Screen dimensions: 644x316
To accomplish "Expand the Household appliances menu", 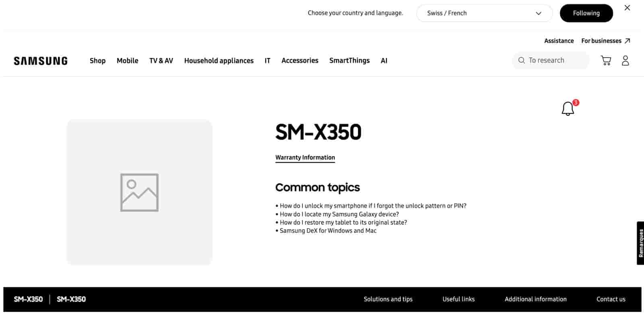I will tap(219, 61).
